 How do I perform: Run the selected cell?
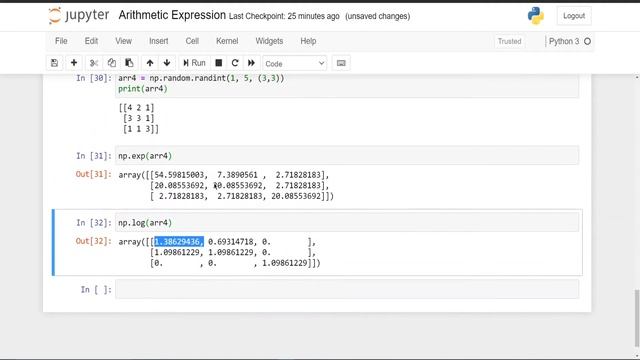click(x=194, y=63)
